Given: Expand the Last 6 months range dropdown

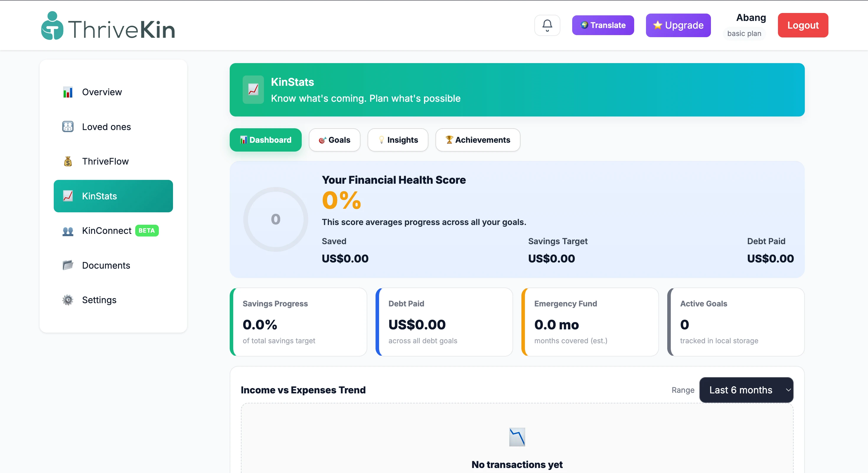Looking at the screenshot, I should click(x=746, y=390).
